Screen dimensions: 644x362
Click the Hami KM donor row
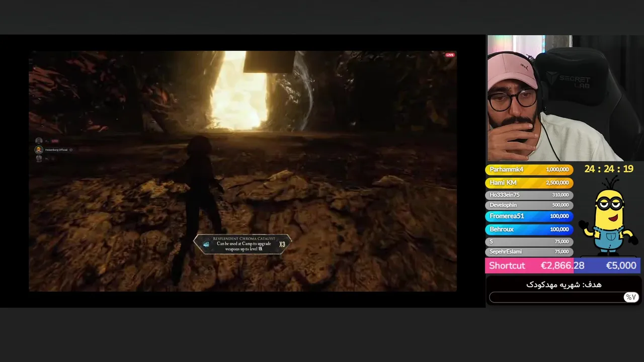tap(529, 183)
